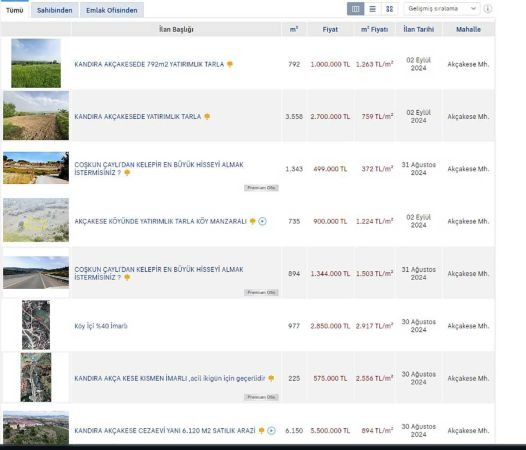This screenshot has width=526, height=450.
Task: Click video icon on Cezaevi Yanı listing
Action: (271, 431)
